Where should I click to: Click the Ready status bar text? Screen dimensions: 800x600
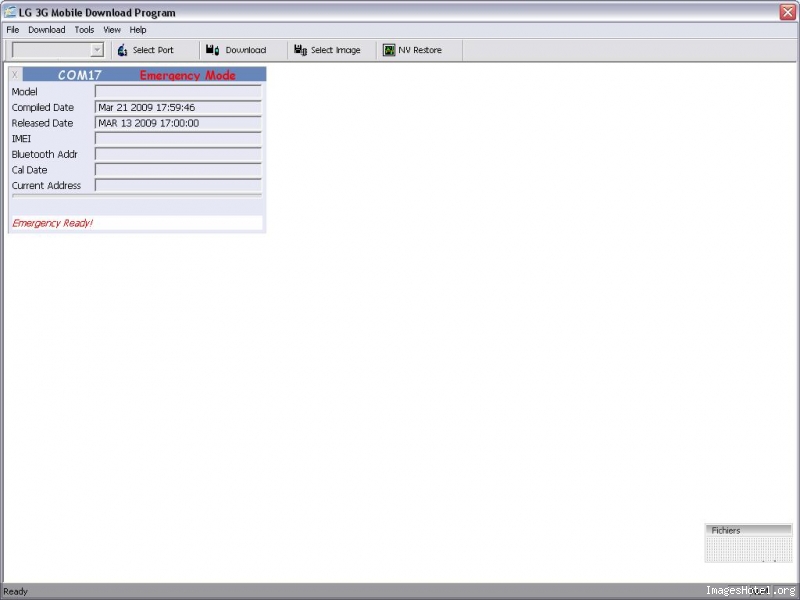(x=15, y=591)
